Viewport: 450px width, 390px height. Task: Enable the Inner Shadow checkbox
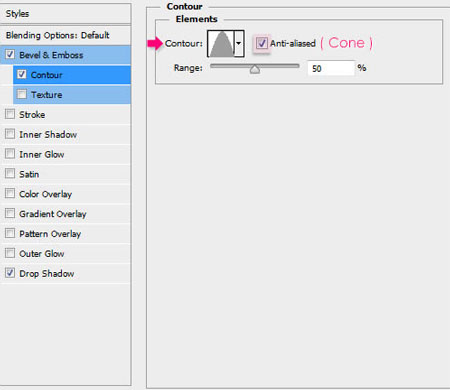click(x=10, y=134)
